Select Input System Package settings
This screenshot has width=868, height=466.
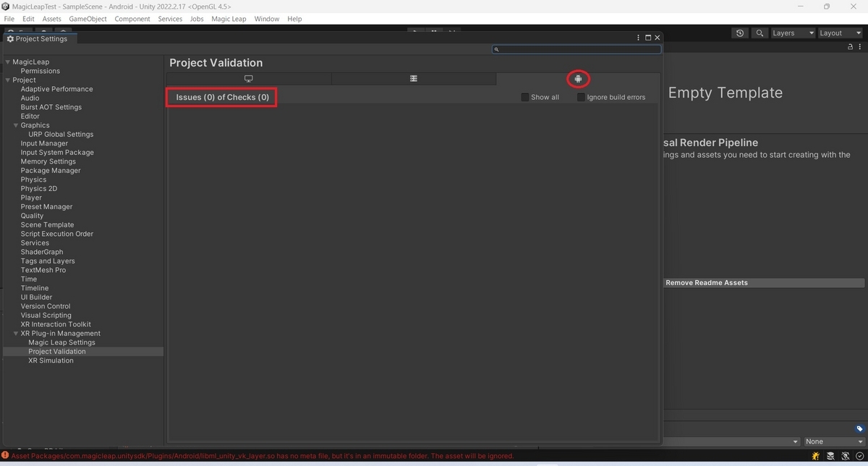point(57,153)
